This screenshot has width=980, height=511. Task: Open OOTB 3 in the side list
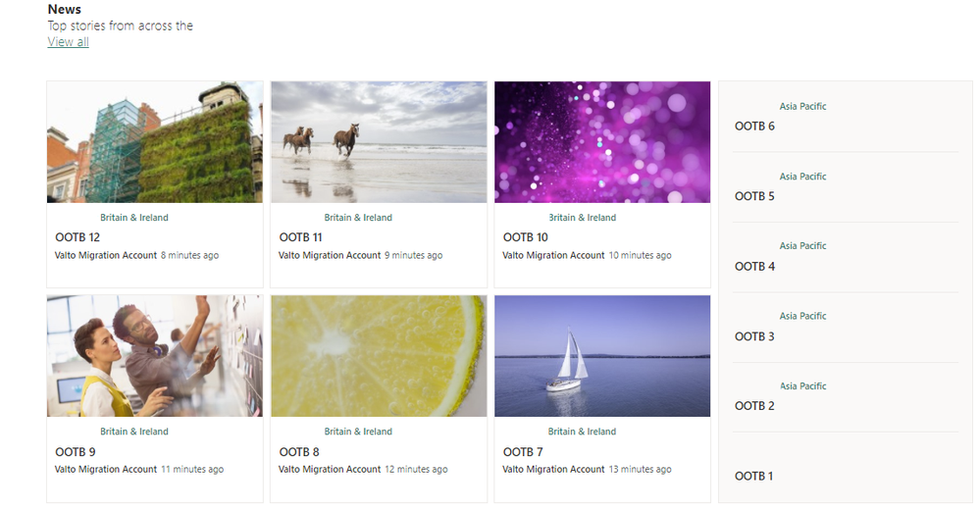[754, 336]
